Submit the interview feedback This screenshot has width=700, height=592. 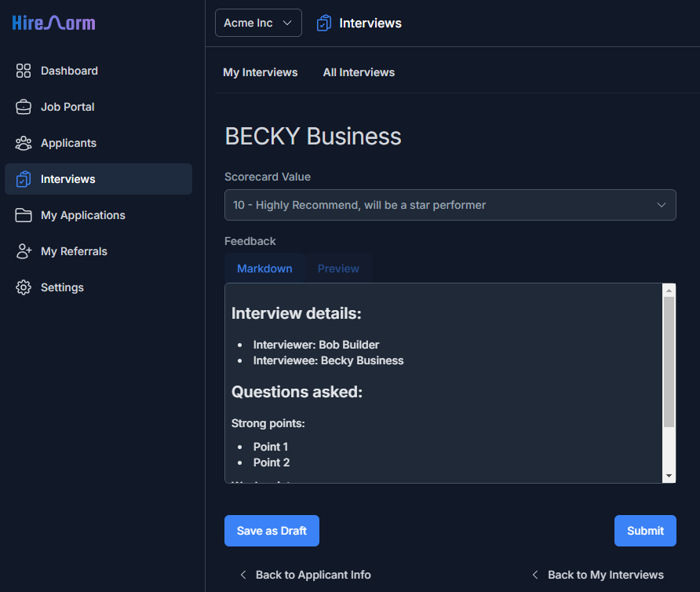point(645,531)
